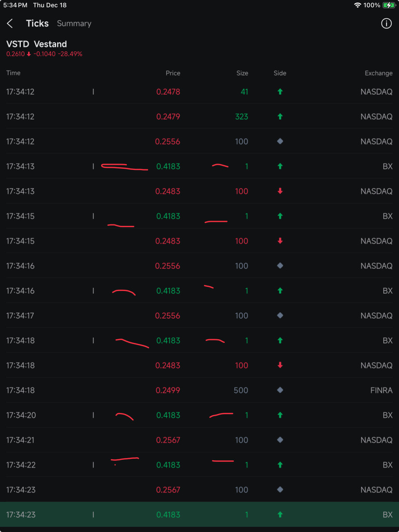
Task: Select the FINRA 0.2499 tick row
Action: [199, 390]
